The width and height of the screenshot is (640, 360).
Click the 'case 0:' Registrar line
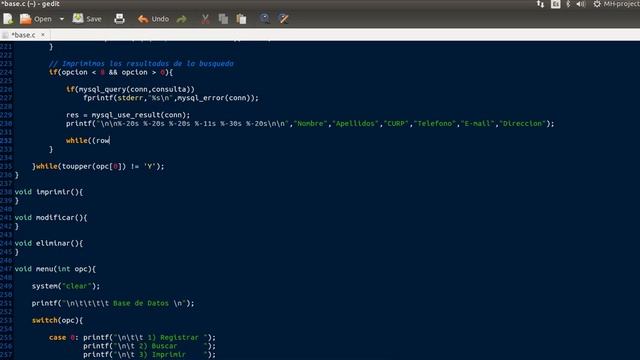coord(132,338)
